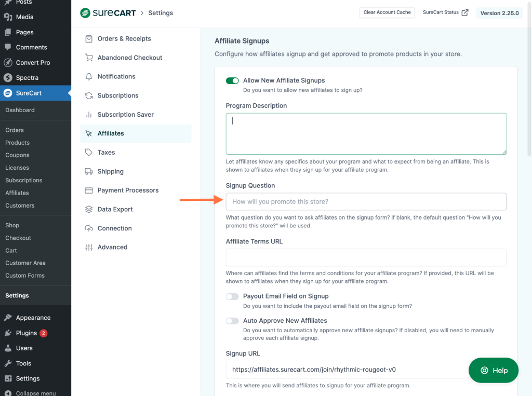The image size is (532, 396).
Task: Open SureCart Status external link
Action: (x=445, y=12)
